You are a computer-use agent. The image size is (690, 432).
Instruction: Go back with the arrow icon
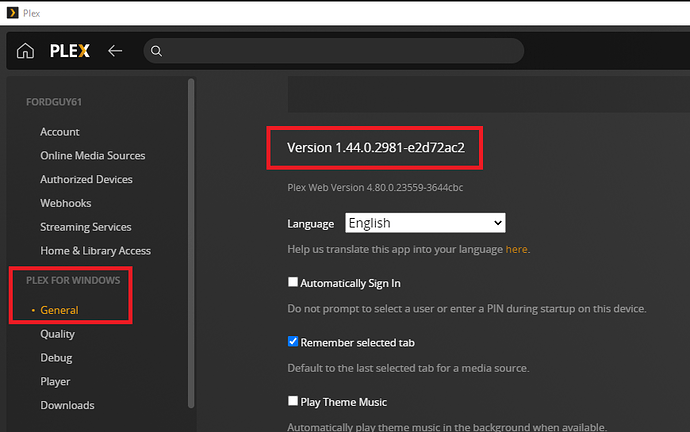(x=115, y=51)
